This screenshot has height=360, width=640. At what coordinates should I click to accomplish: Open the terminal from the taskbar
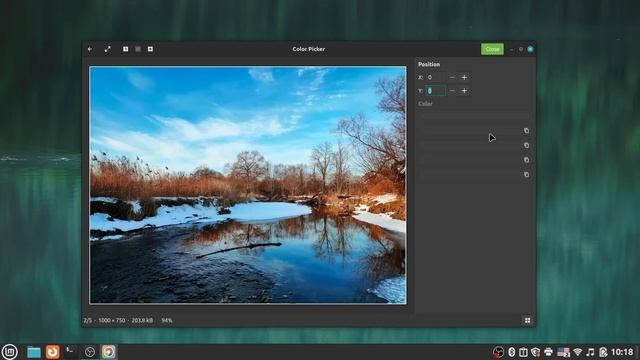pyautogui.click(x=71, y=352)
